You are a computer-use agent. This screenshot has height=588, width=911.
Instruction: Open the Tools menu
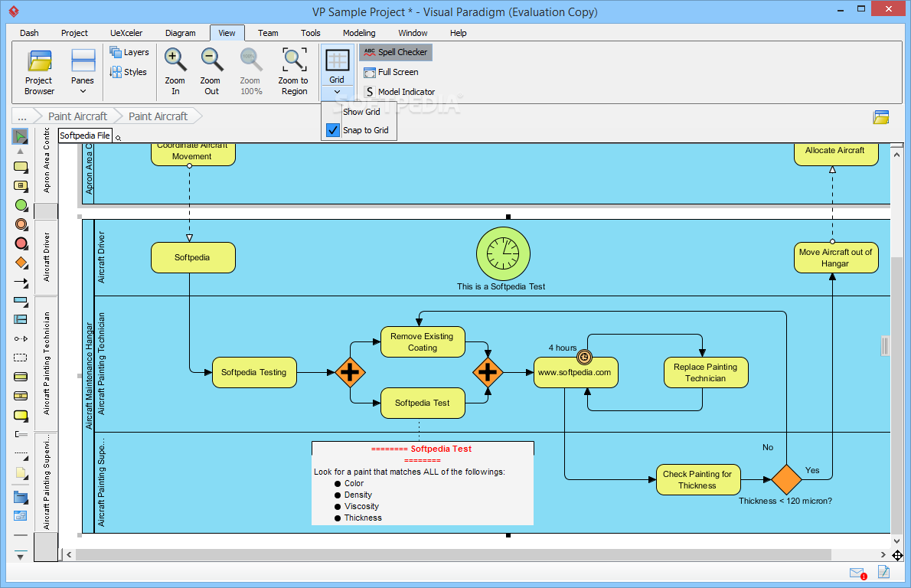[310, 33]
